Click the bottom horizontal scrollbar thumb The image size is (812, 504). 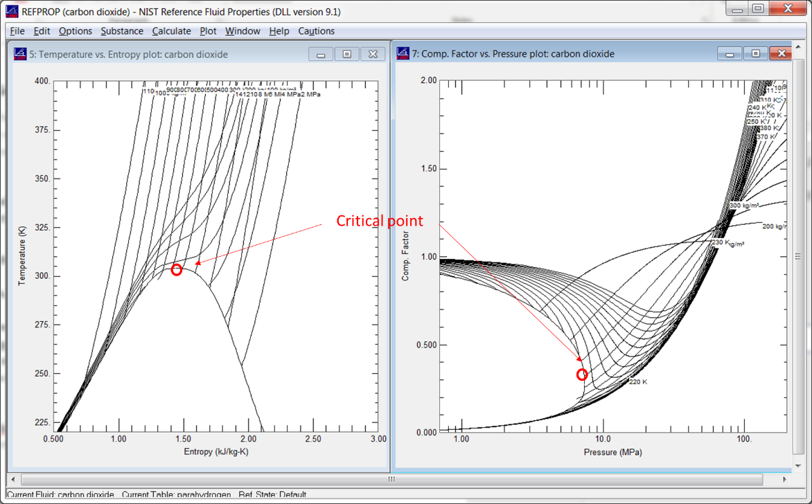[391, 479]
